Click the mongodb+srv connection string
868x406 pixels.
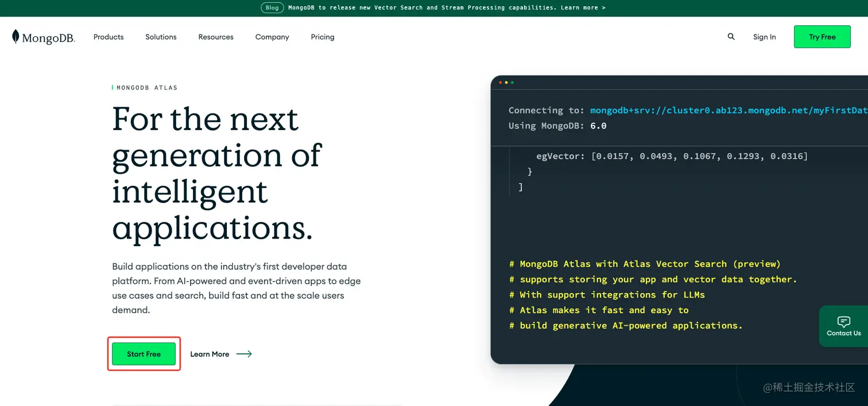point(729,110)
